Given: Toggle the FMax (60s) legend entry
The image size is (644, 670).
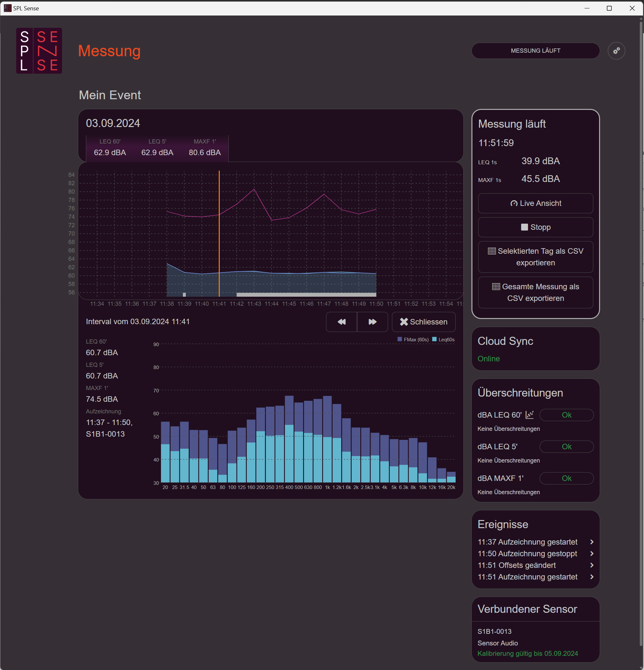Looking at the screenshot, I should coord(413,339).
